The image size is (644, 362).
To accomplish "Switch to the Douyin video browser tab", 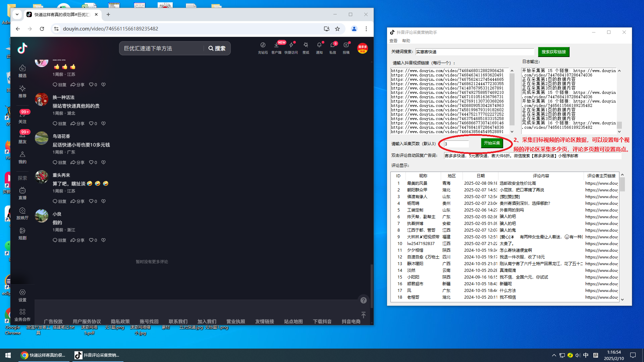I will [x=62, y=14].
